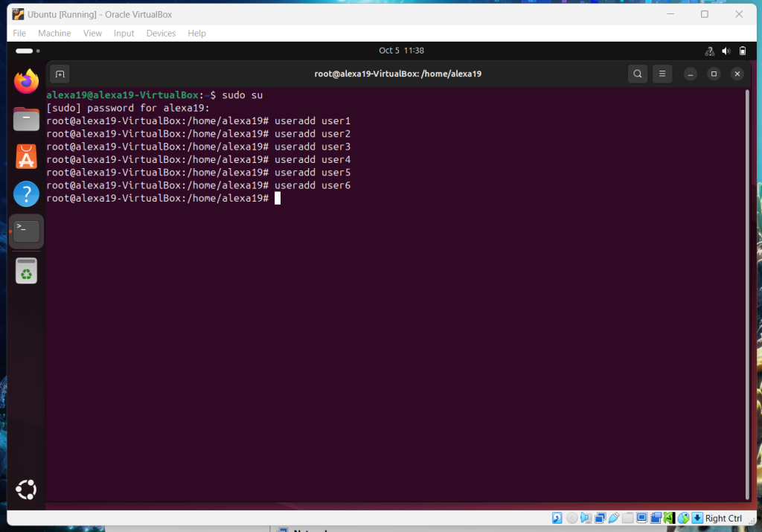Viewport: 762px width, 532px height.
Task: Open the terminal hamburger menu
Action: coord(662,74)
